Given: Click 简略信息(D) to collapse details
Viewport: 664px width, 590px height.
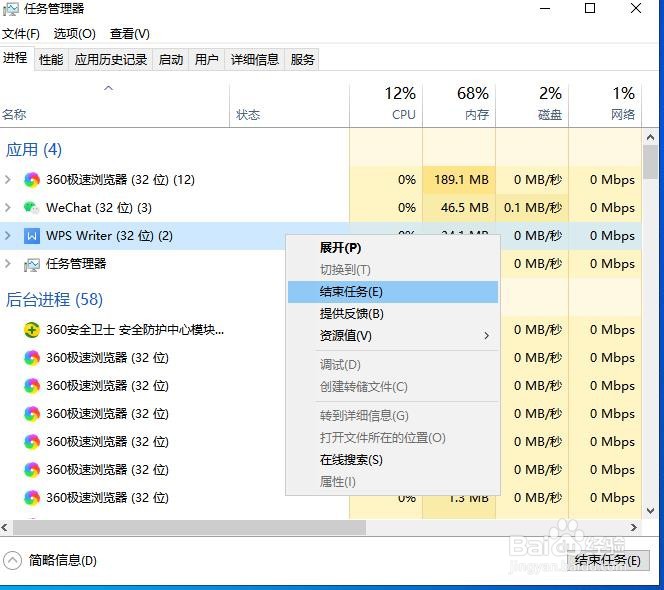Looking at the screenshot, I should click(63, 560).
